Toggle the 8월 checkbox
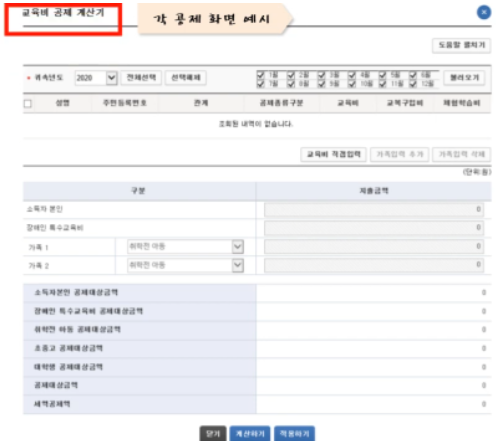 [291, 84]
